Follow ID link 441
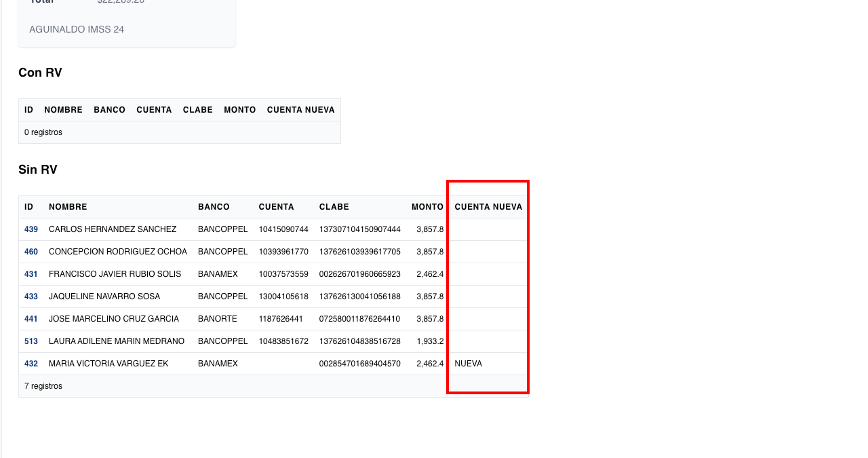 coord(31,319)
